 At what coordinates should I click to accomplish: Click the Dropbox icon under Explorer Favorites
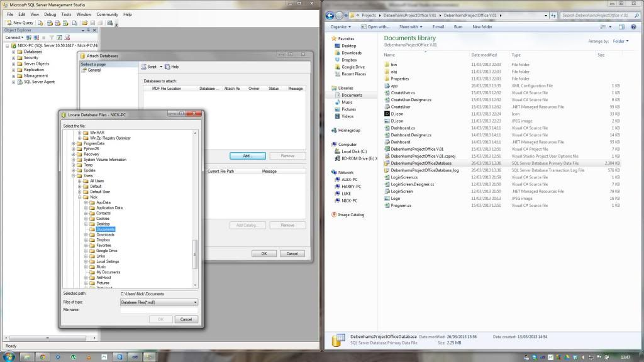coord(337,60)
